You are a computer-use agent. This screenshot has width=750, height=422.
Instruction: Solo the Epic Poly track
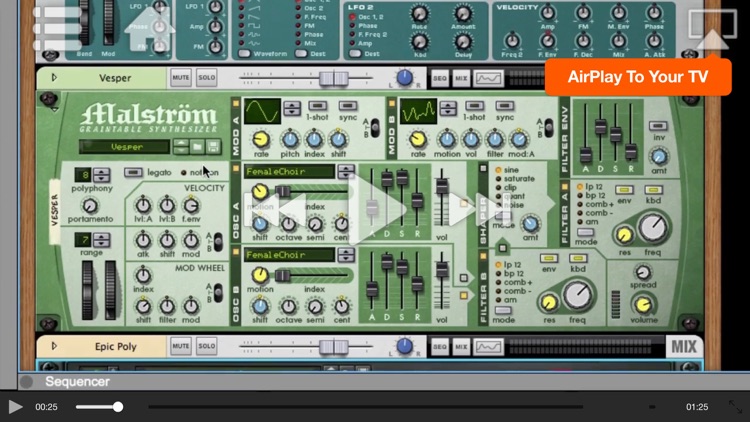(206, 346)
